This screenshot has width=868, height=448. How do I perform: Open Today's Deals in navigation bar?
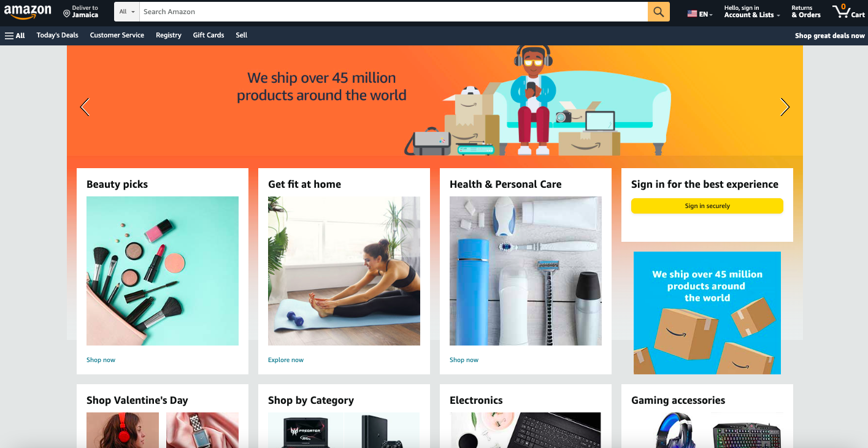tap(58, 35)
